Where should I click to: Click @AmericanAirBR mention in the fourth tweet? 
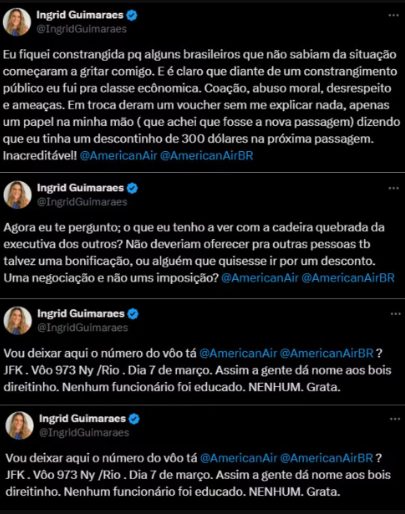tap(326, 458)
